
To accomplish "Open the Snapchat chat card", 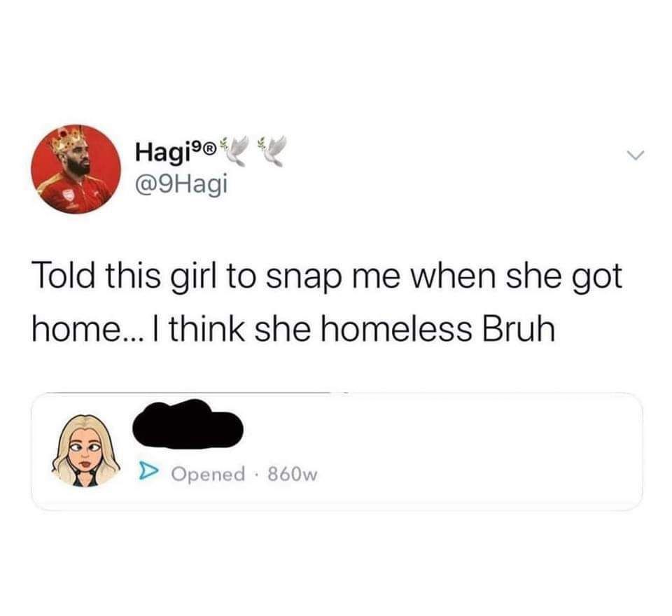I will [x=337, y=451].
